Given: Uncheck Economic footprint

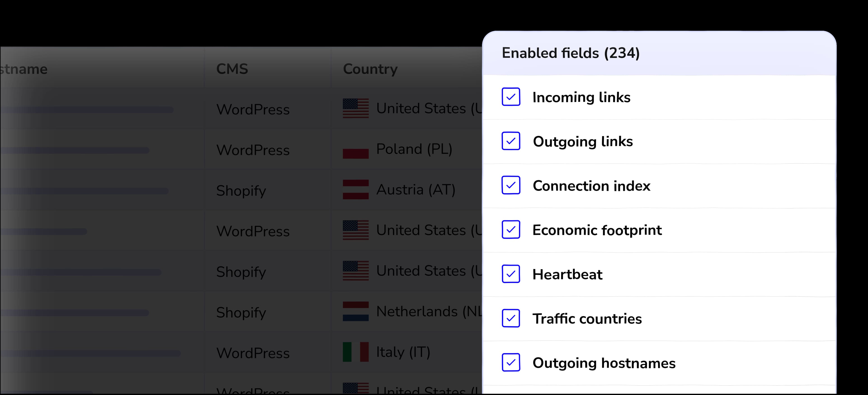Looking at the screenshot, I should tap(511, 230).
